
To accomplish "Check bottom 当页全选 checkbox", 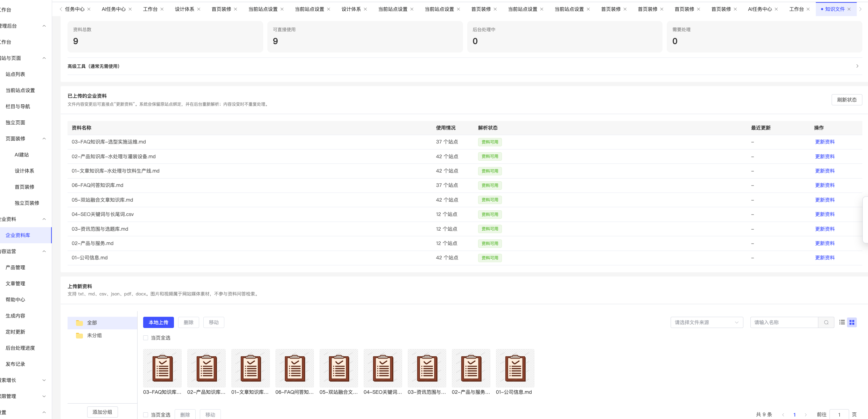I will 146,415.
